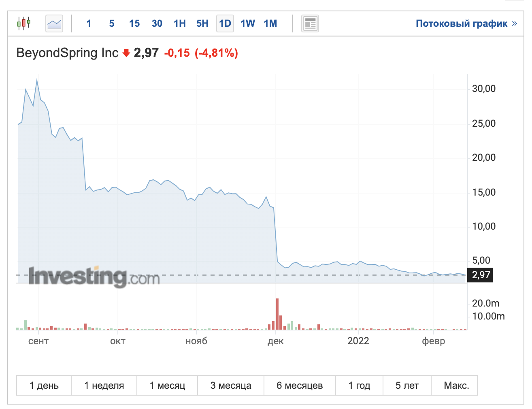Show 3 месяца range

(231, 385)
